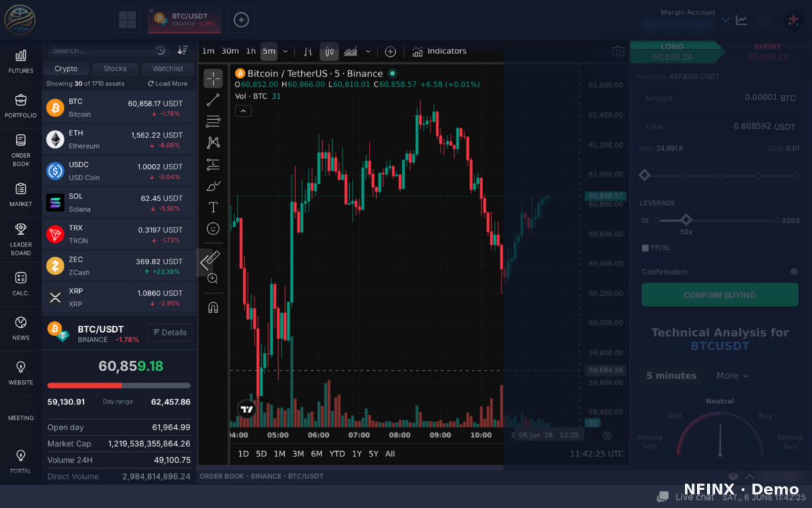Switch to the BTC/USDT chart tab

click(184, 20)
